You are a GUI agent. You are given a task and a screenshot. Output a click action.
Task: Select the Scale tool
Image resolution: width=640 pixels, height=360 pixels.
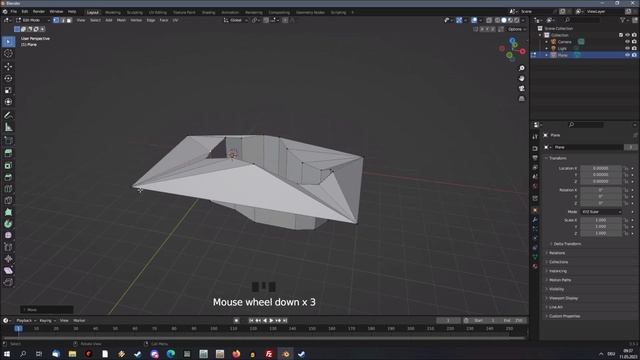click(x=8, y=90)
